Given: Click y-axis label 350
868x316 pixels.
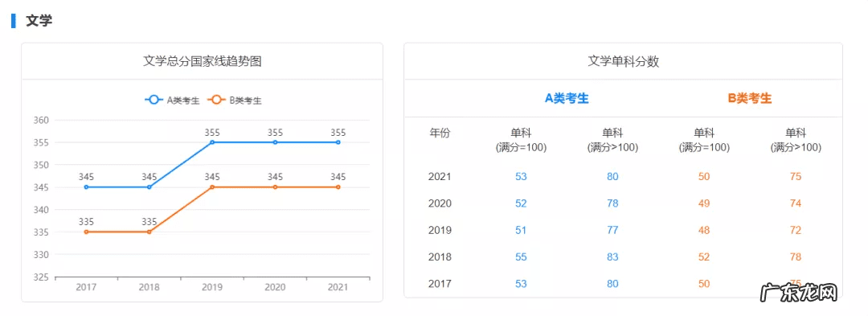Looking at the screenshot, I should [x=42, y=165].
